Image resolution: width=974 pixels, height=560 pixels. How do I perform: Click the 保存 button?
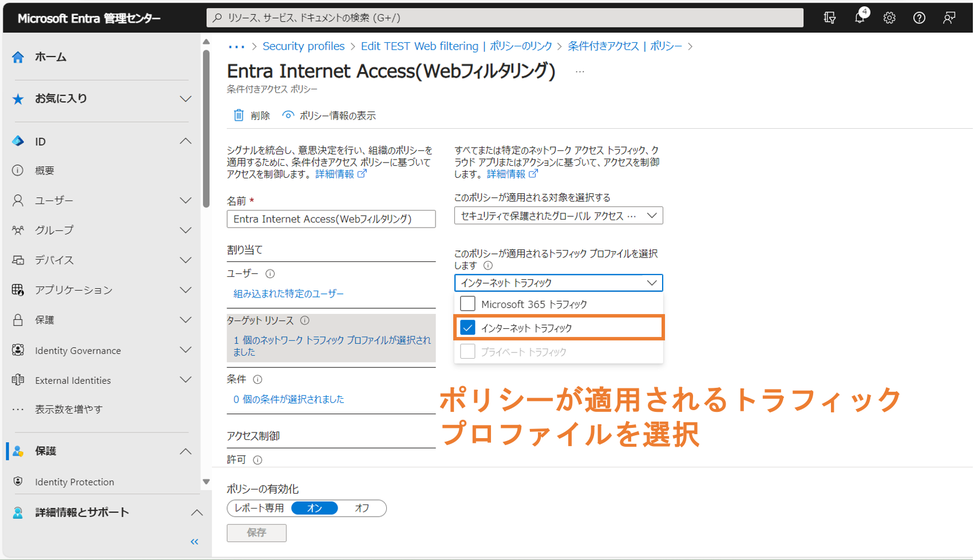tap(256, 533)
